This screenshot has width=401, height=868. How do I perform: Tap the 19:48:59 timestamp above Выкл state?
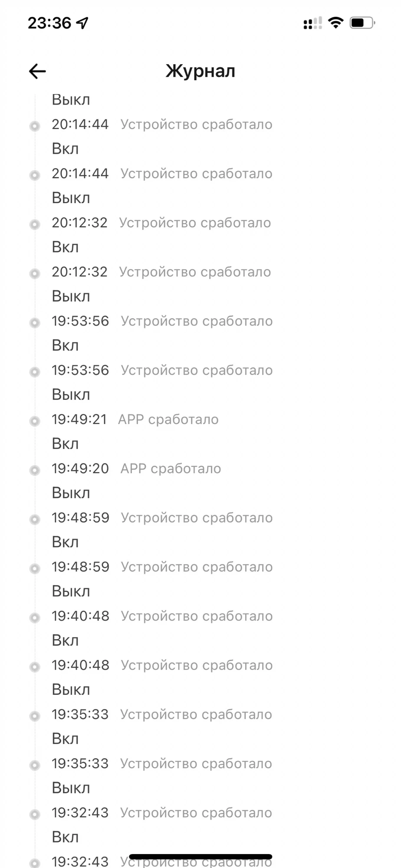tap(80, 566)
